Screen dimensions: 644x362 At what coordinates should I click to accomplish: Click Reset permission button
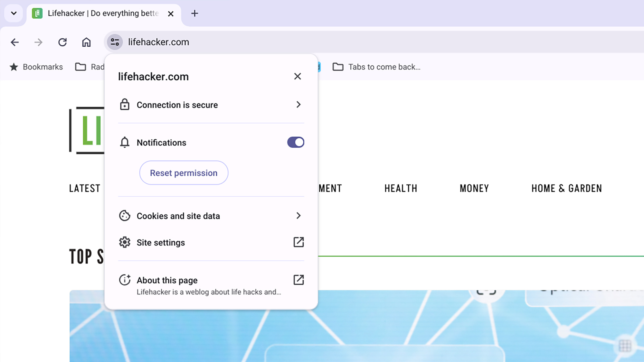click(184, 173)
